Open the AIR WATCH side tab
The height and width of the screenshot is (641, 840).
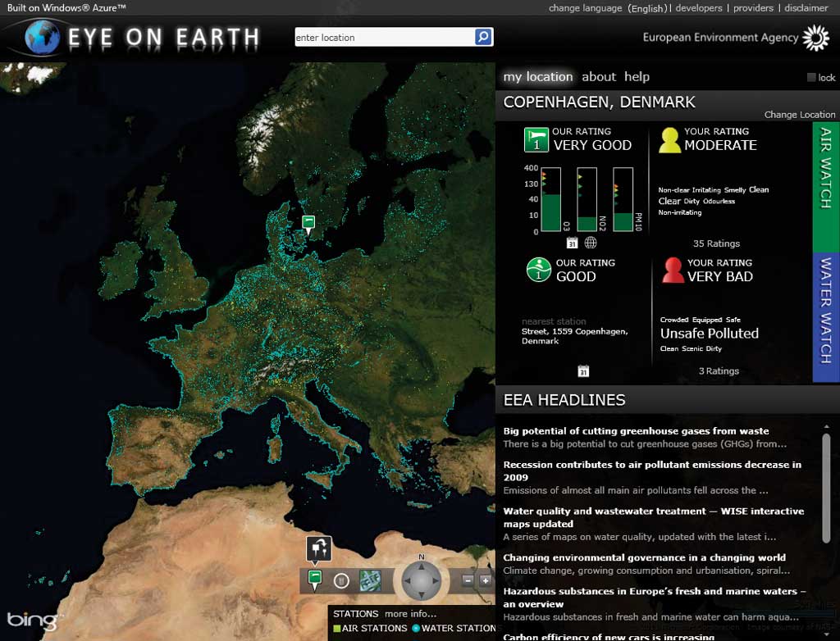click(825, 188)
